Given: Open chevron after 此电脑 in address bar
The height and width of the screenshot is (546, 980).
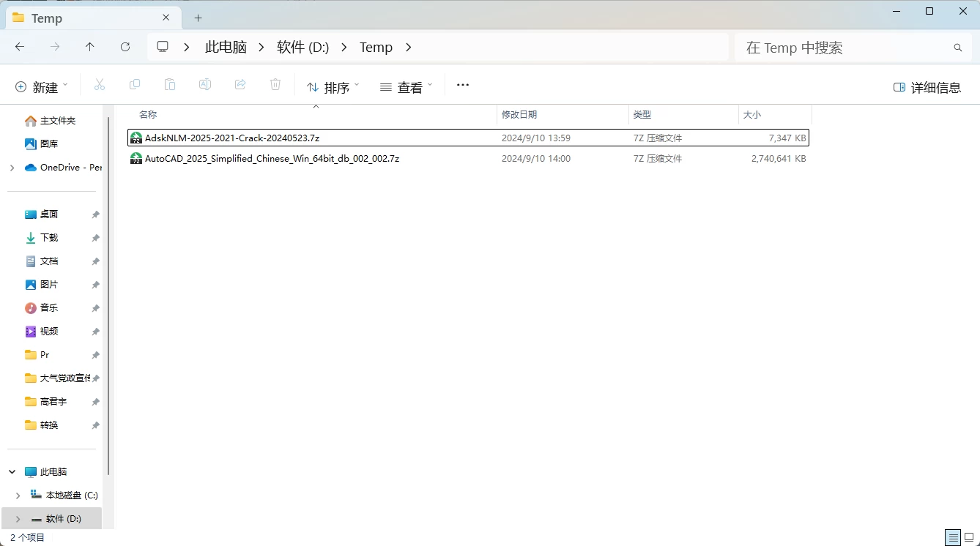Looking at the screenshot, I should 261,47.
